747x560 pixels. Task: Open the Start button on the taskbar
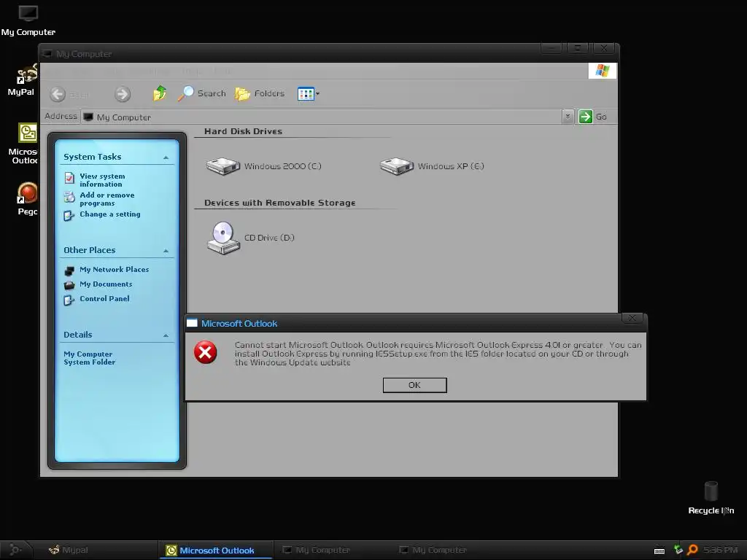(15, 550)
